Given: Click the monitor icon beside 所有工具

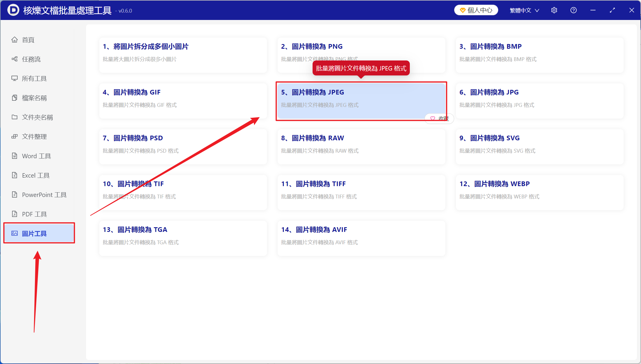Looking at the screenshot, I should point(14,78).
